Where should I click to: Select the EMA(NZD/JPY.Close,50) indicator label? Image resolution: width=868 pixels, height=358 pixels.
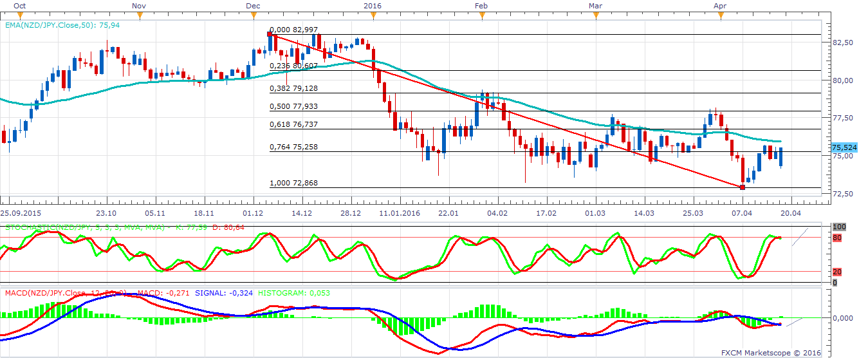[62, 25]
